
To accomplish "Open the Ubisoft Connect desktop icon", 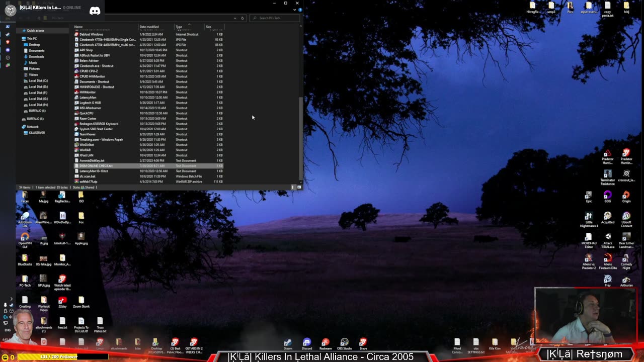I will click(626, 220).
